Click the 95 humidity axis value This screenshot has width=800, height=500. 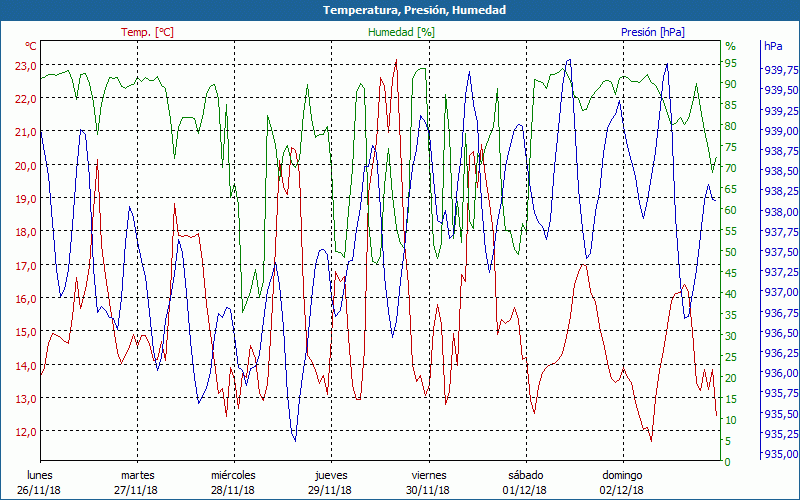tap(731, 63)
